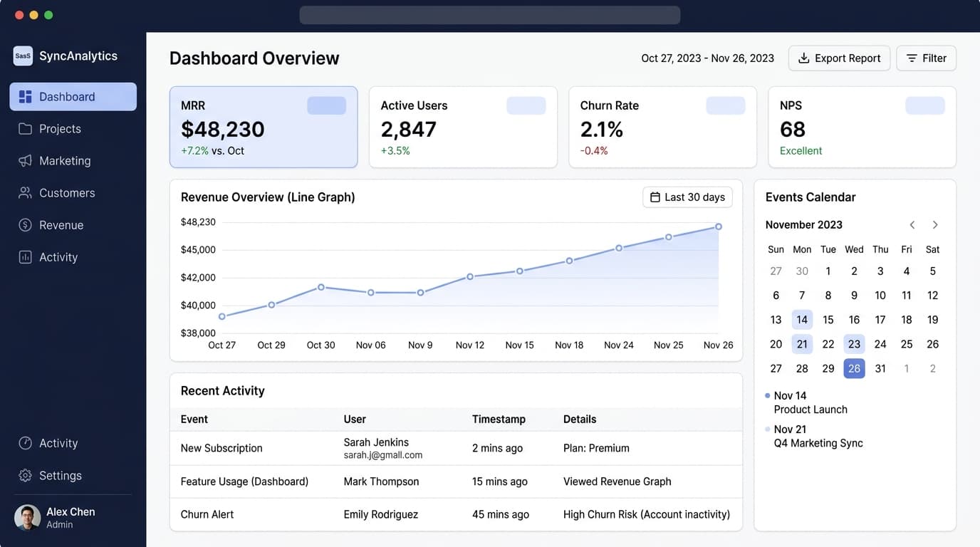Select highlighted date 14 in the calendar
This screenshot has height=547, width=980.
tap(802, 320)
